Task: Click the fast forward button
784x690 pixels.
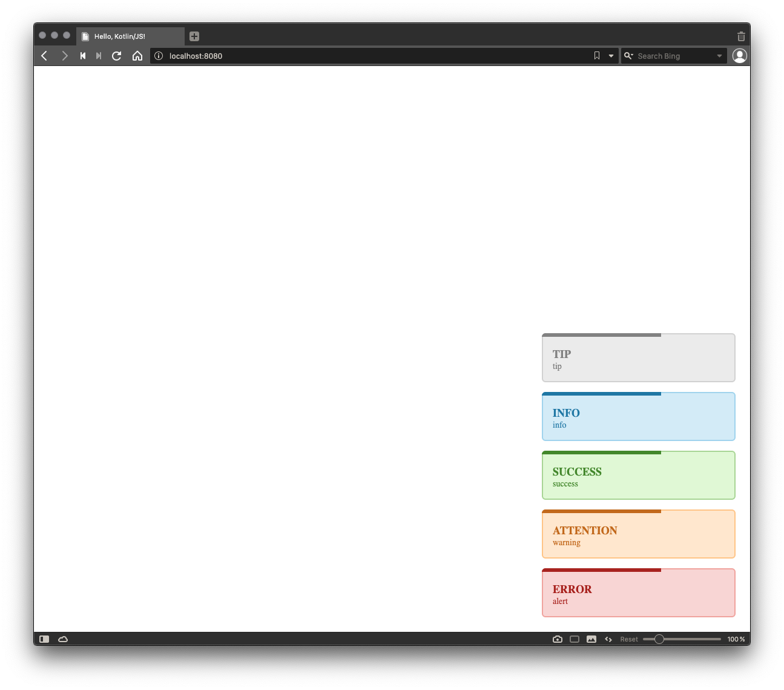Action: pos(99,56)
